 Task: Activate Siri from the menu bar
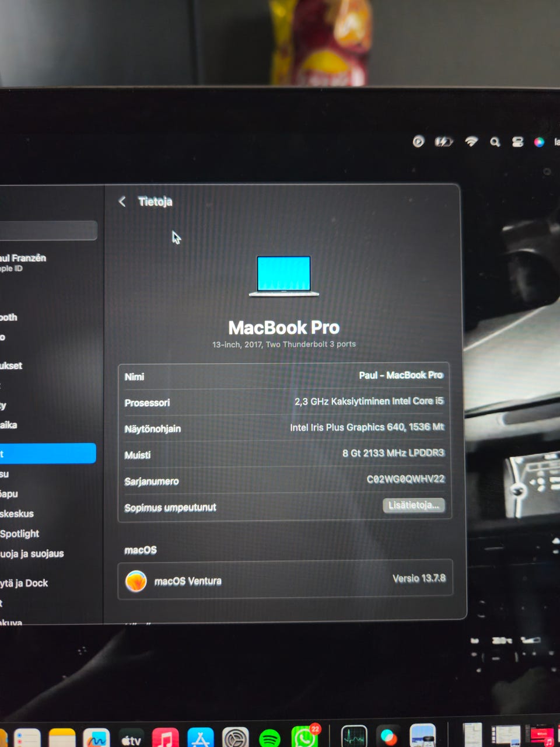pos(539,142)
